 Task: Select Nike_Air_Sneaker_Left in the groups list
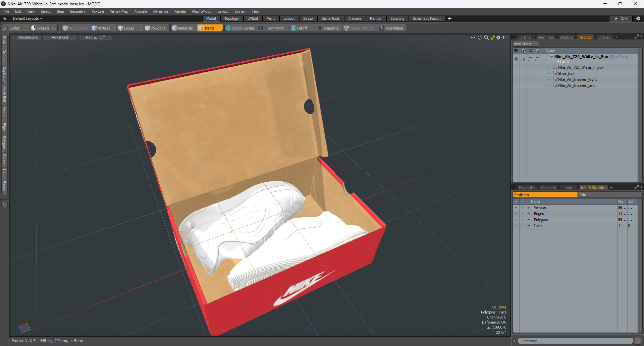(x=576, y=85)
